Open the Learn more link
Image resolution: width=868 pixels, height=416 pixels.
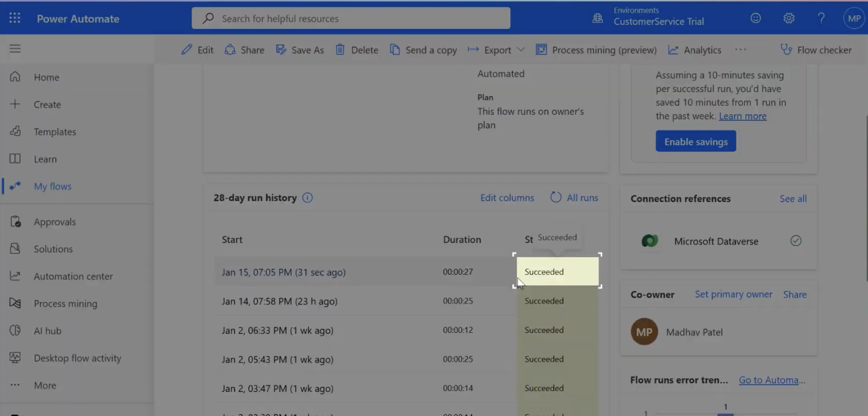743,116
